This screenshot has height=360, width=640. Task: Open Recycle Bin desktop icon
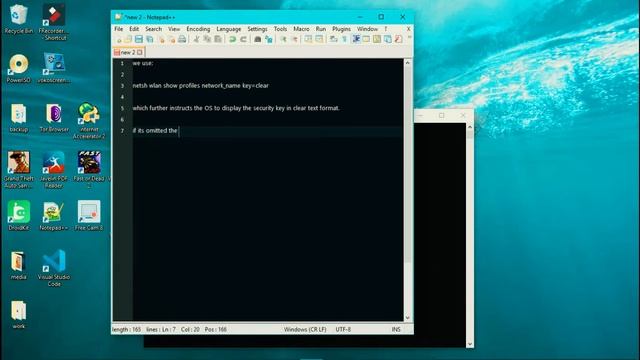tap(18, 19)
